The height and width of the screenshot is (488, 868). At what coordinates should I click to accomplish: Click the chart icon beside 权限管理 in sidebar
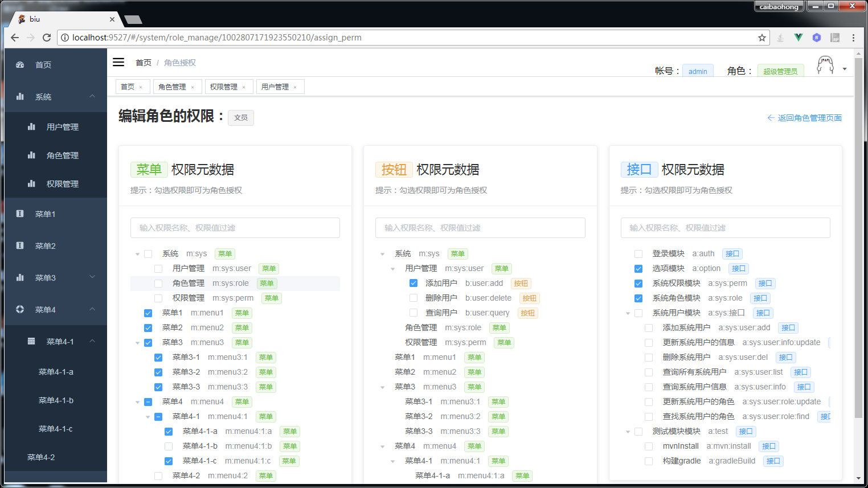[x=31, y=183]
